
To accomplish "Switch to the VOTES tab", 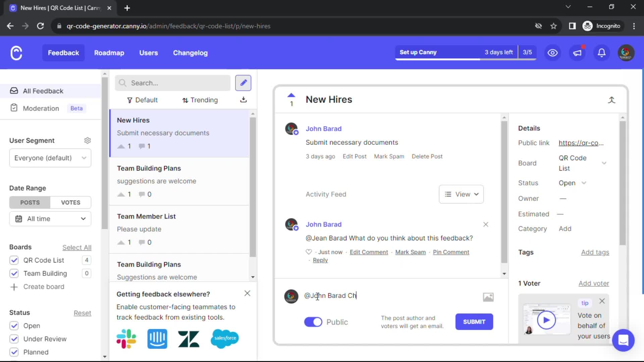I will point(70,202).
